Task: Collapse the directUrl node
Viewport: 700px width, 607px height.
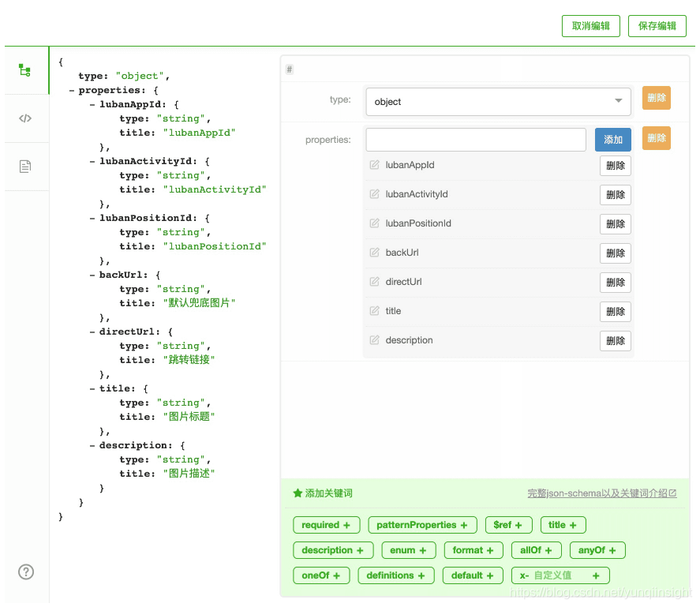Action: 92,332
